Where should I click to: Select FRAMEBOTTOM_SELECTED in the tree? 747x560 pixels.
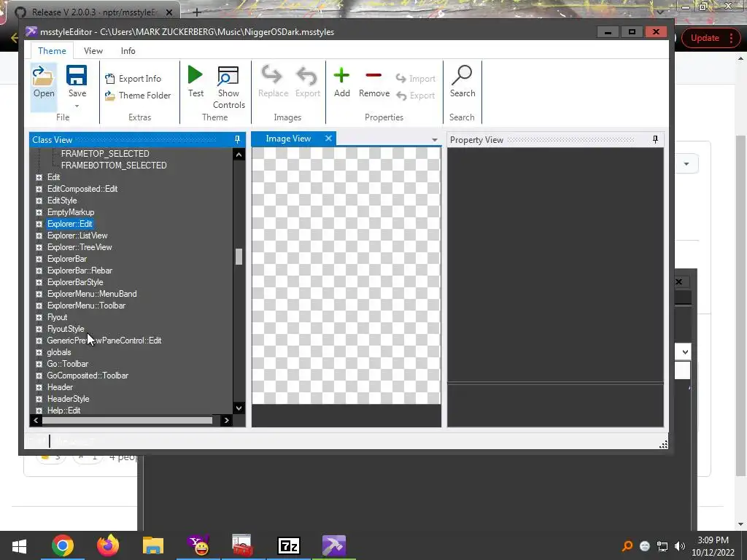pyautogui.click(x=114, y=166)
